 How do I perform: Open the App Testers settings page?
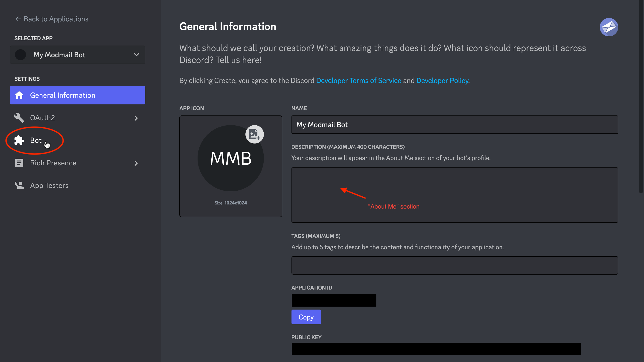click(49, 185)
